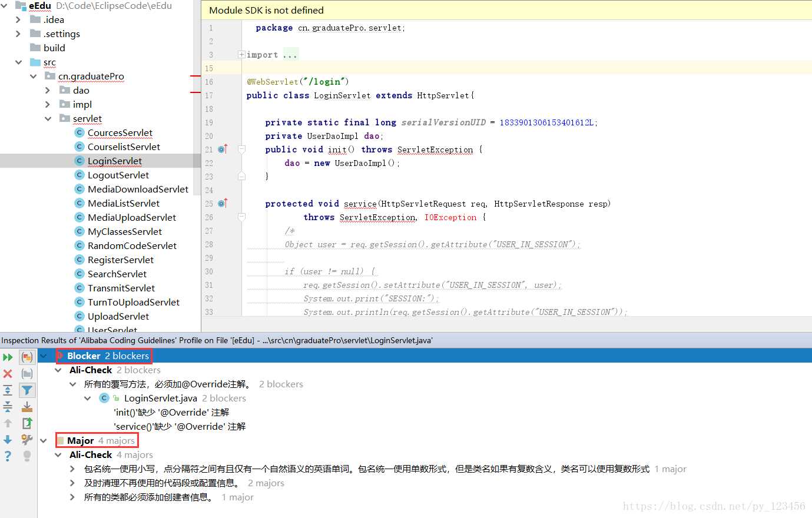Click the quick-fix light bulb icon
This screenshot has height=518, width=812.
[x=27, y=456]
